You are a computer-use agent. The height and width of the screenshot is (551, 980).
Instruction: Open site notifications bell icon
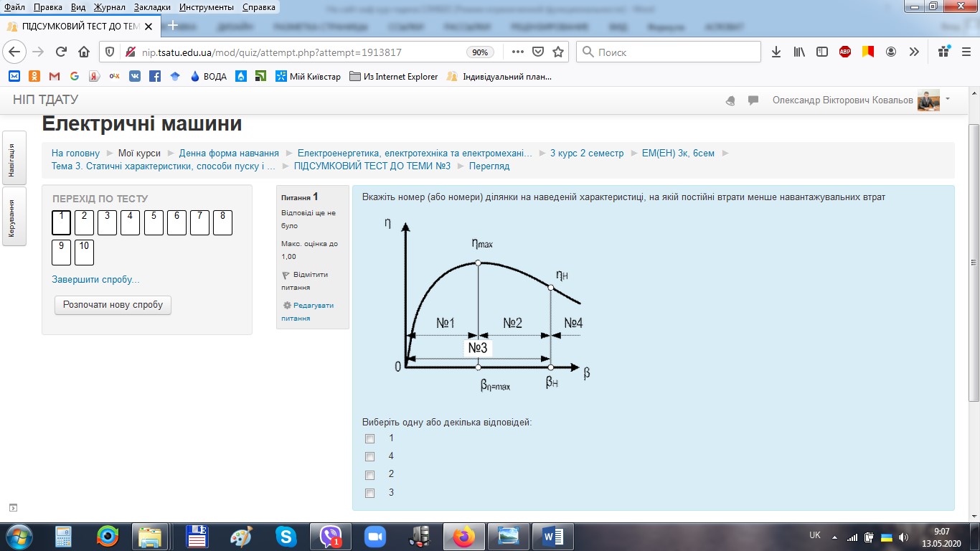coord(730,100)
